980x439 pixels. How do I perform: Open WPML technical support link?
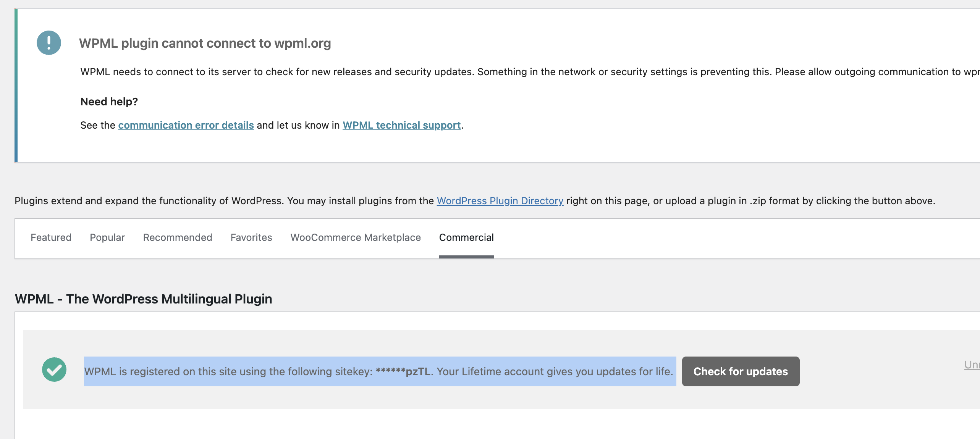pyautogui.click(x=401, y=125)
